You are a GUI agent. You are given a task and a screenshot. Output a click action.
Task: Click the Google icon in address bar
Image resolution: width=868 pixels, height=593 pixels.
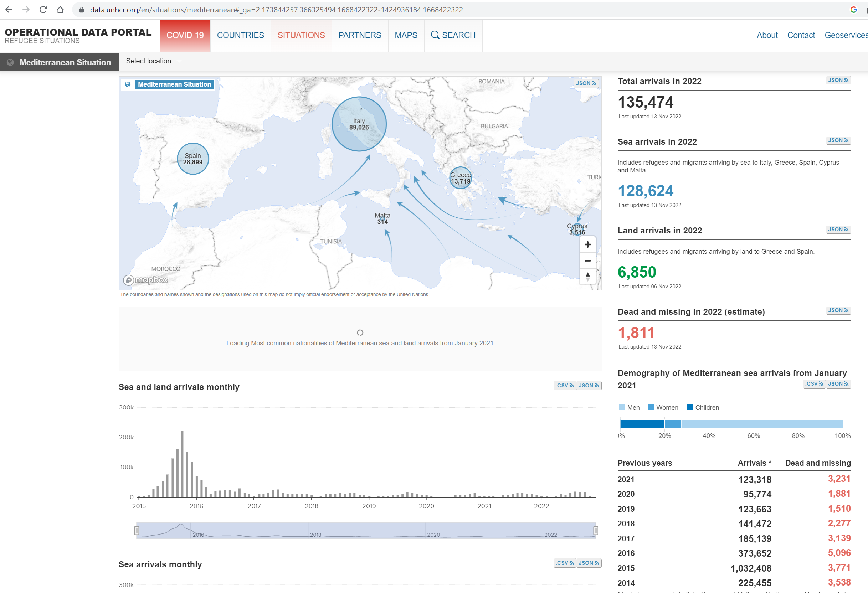click(x=853, y=10)
